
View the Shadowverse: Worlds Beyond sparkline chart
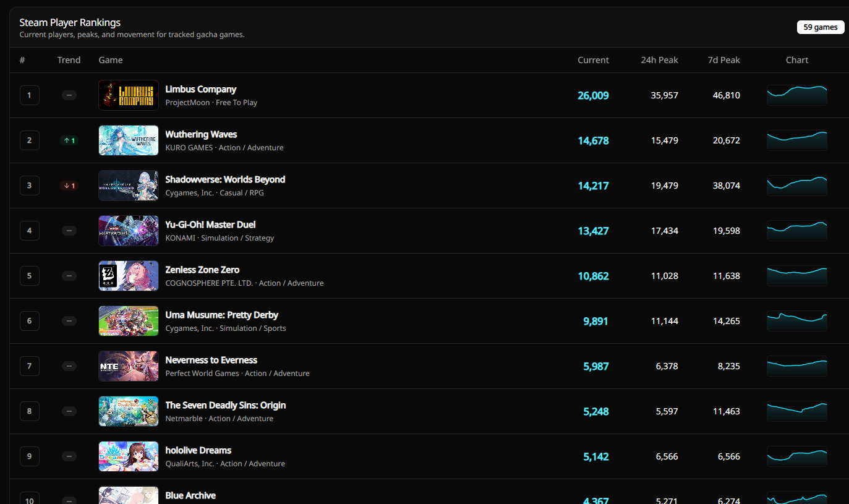click(797, 186)
